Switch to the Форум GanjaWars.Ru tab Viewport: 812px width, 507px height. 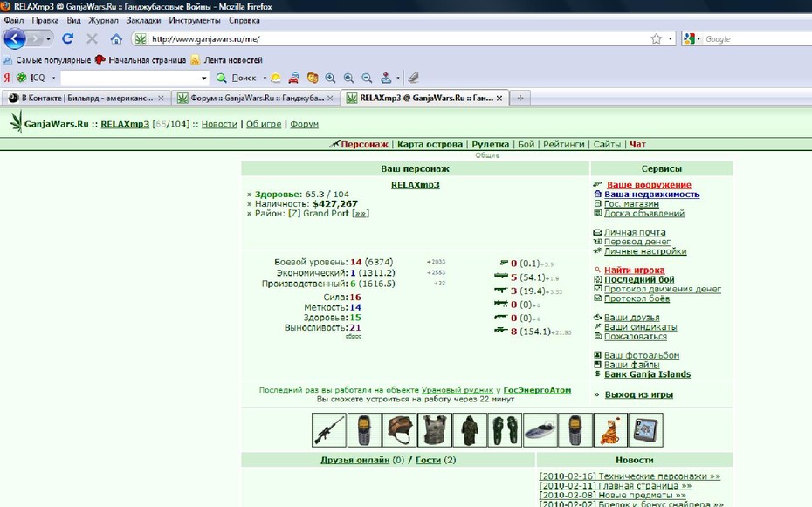click(255, 98)
